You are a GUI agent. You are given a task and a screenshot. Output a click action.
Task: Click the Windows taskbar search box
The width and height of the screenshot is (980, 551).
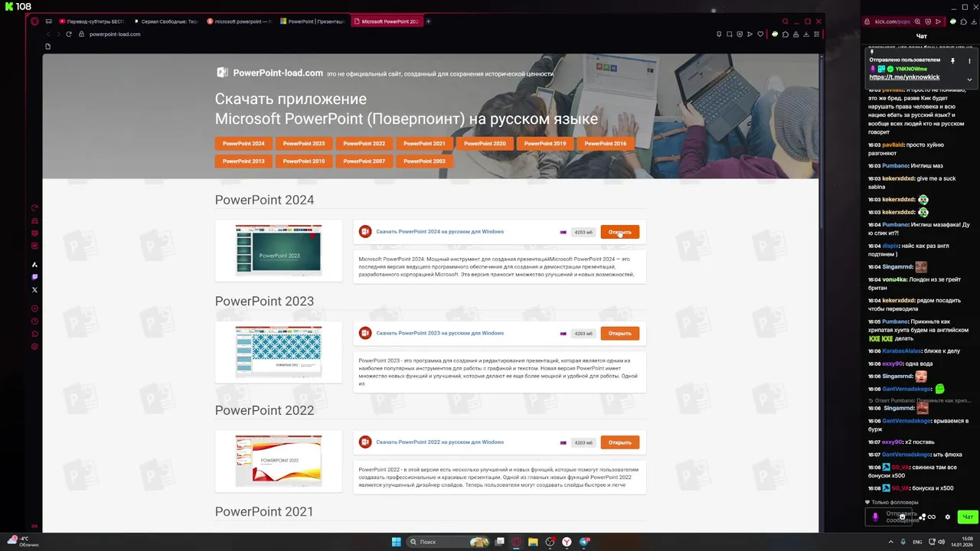(x=448, y=542)
